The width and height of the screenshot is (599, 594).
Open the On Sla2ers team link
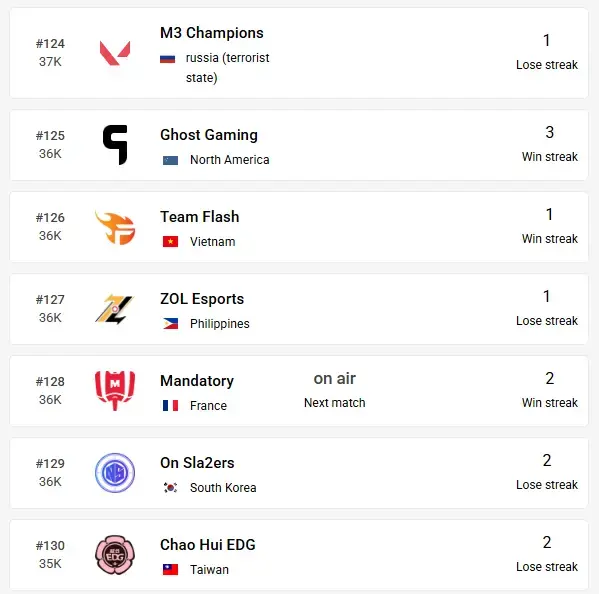pos(197,463)
